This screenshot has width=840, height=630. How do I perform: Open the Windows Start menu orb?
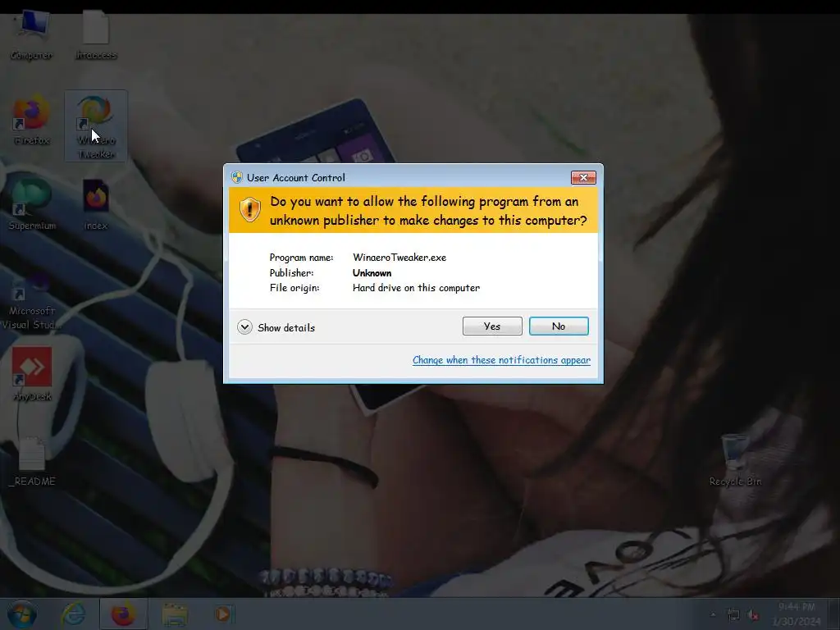pos(22,614)
